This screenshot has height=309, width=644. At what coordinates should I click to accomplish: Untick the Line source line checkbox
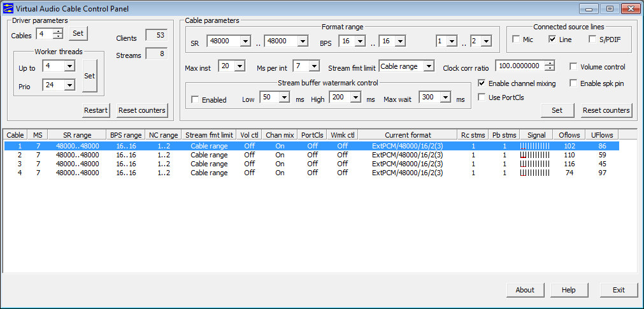pos(552,40)
